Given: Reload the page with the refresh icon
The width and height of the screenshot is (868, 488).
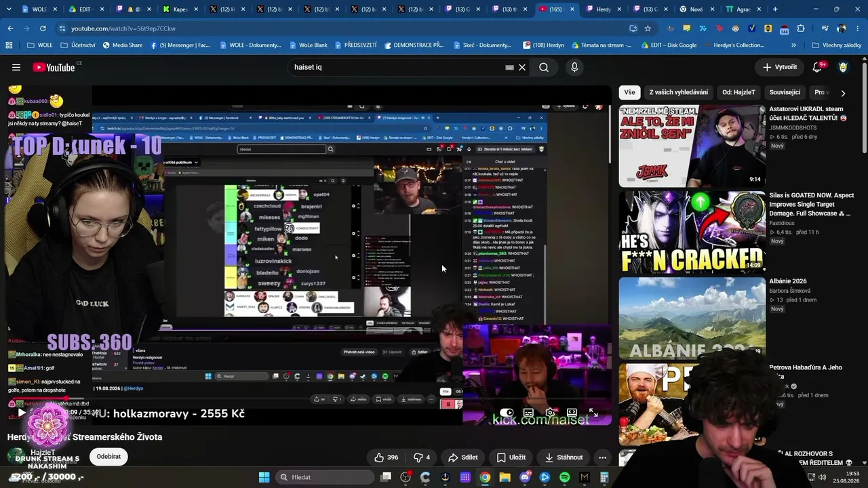Looking at the screenshot, I should (x=43, y=28).
